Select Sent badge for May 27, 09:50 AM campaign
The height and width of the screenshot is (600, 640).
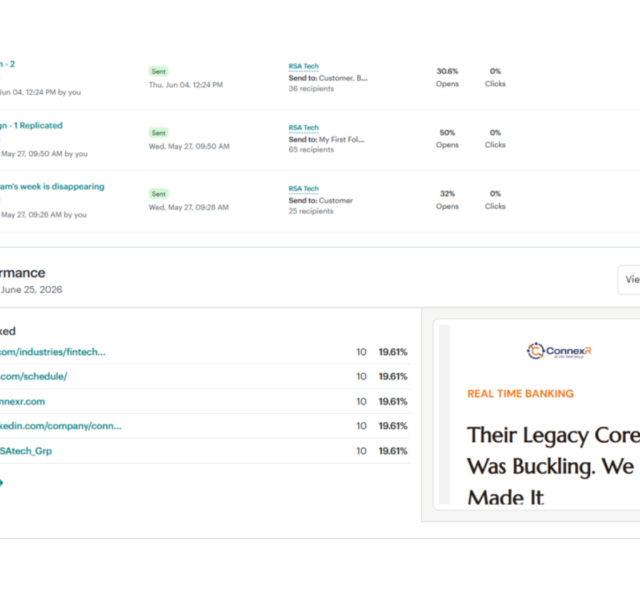pos(158,133)
